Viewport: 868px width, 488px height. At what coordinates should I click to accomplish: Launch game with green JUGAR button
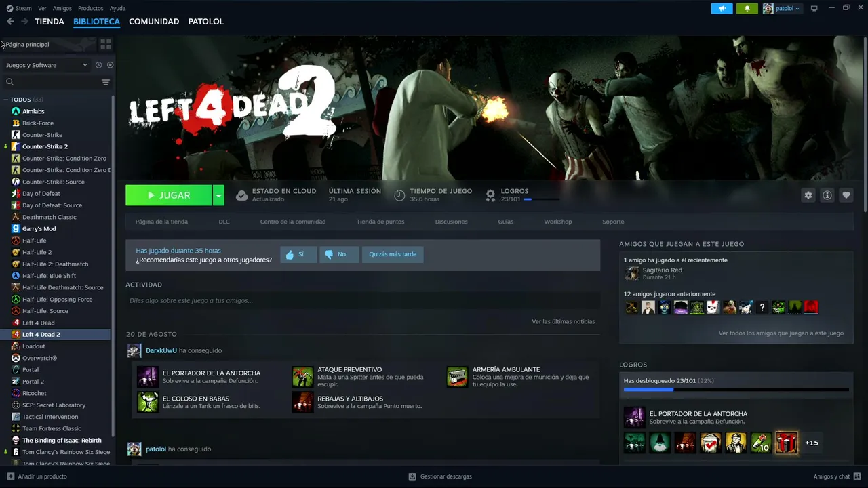click(x=168, y=195)
